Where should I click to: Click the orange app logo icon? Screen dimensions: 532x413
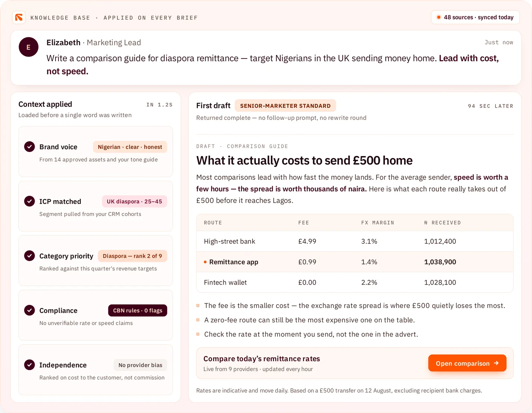click(19, 18)
